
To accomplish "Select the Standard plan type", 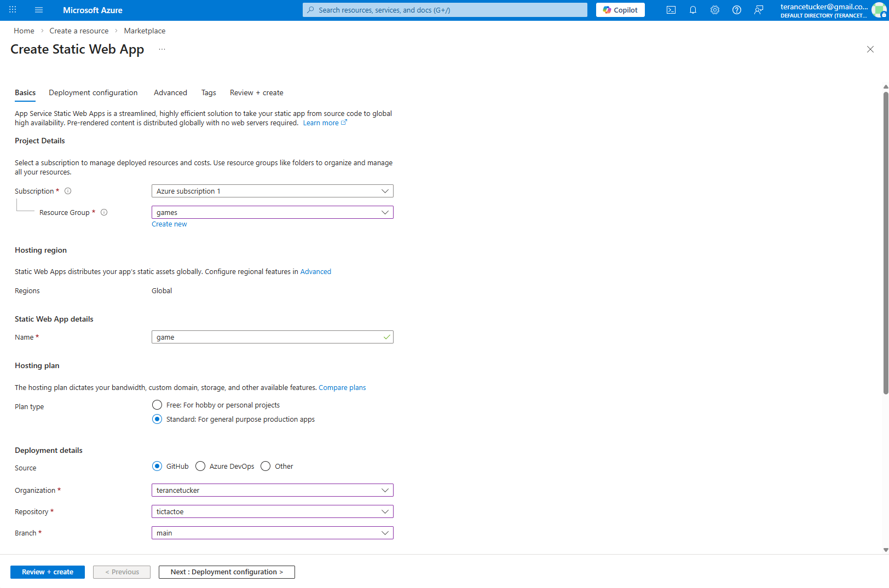I will click(x=157, y=419).
